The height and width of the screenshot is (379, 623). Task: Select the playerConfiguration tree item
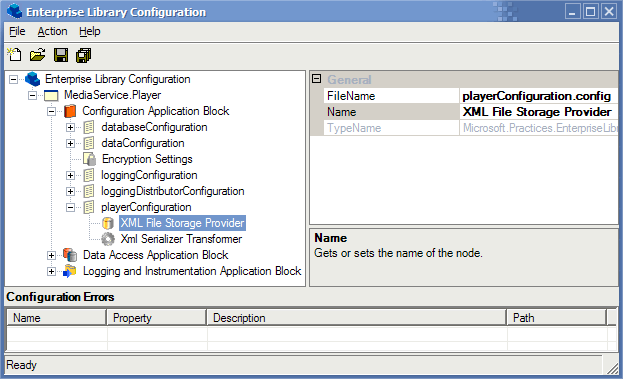146,207
